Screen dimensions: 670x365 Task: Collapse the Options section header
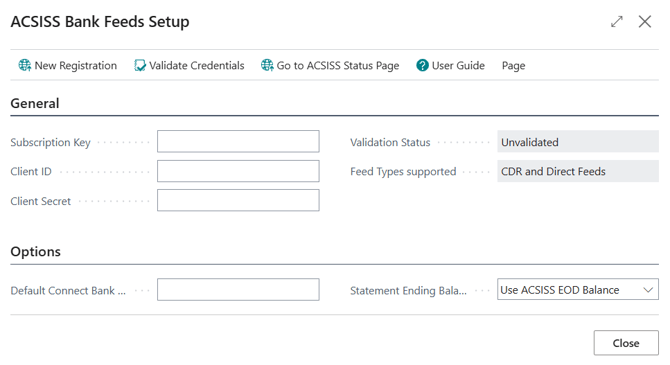[x=35, y=251]
